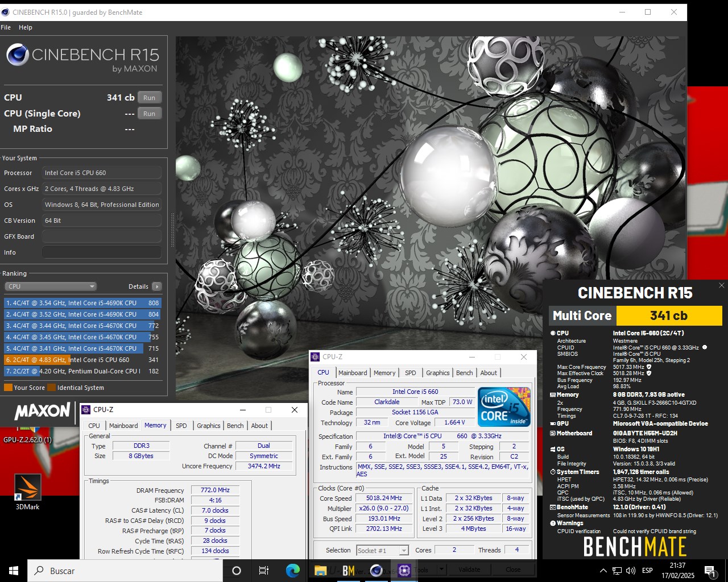728x582 pixels.
Task: Launch Microsoft Edge from the taskbar
Action: click(x=293, y=571)
